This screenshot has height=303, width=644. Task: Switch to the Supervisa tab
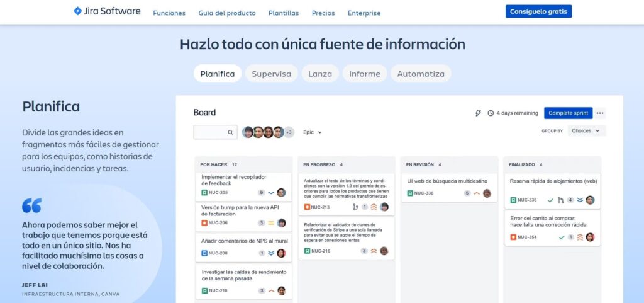coord(272,74)
